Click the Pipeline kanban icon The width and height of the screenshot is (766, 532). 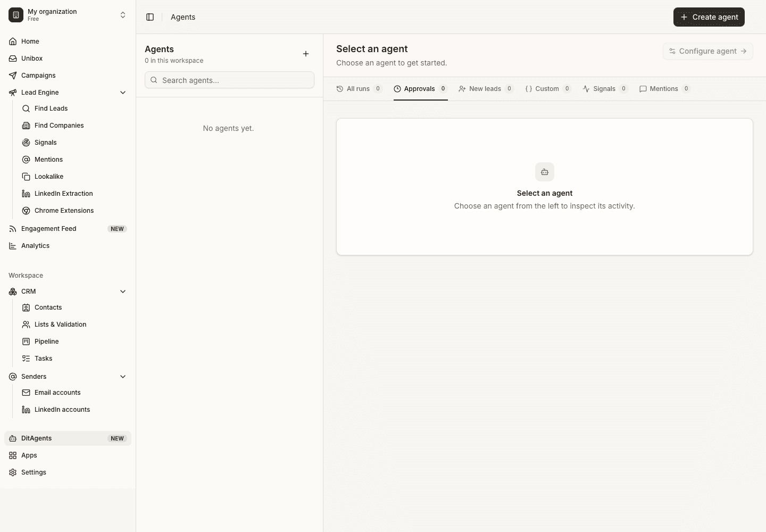coord(26,342)
